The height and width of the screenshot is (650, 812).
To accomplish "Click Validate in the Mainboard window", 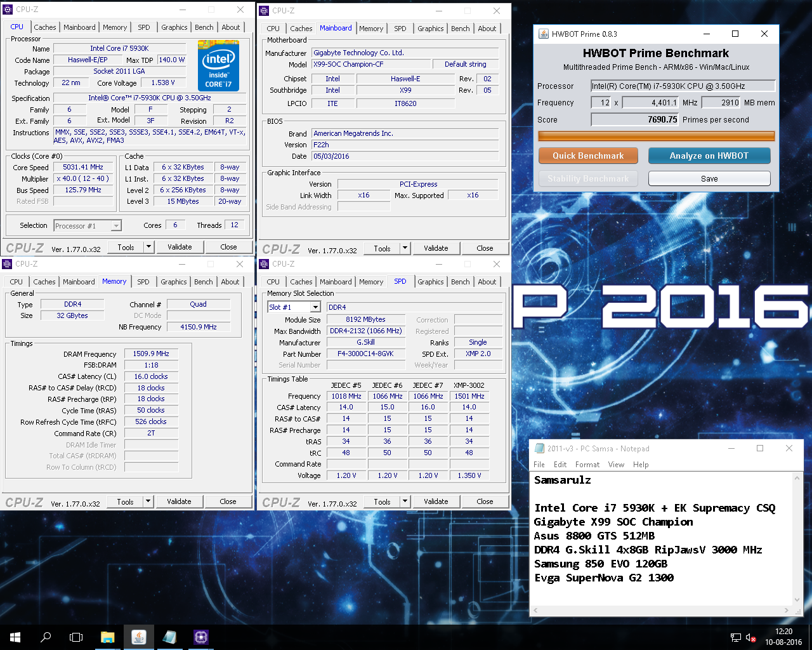I will pos(436,248).
